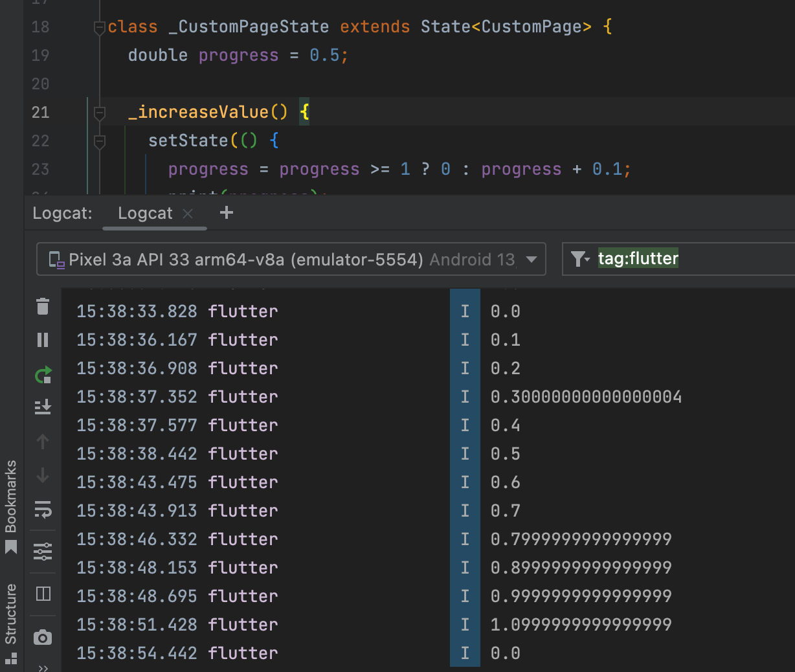Image resolution: width=795 pixels, height=672 pixels.
Task: Click the 0.5 value in progress declaration
Action: pos(324,56)
